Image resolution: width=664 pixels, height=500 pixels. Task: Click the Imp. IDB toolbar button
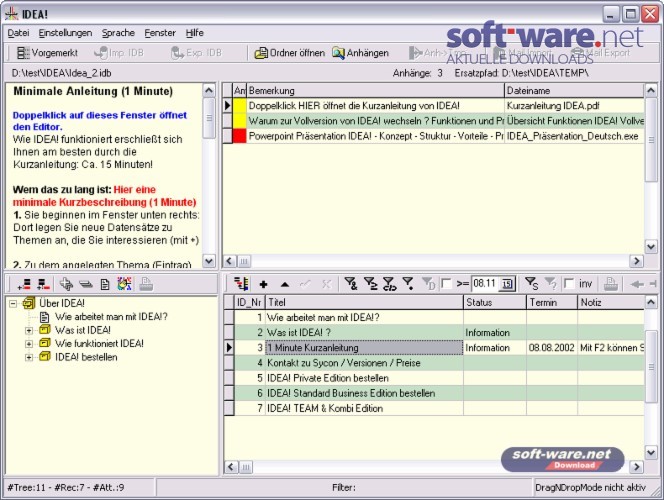coord(119,53)
